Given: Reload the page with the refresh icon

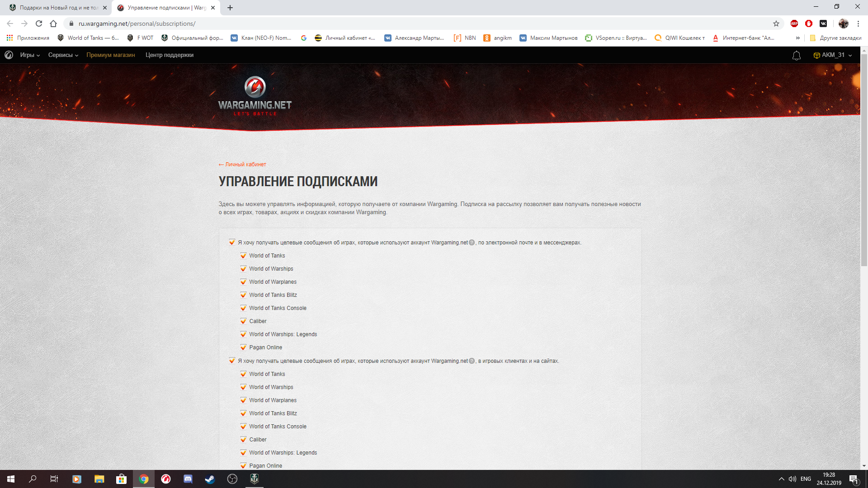Looking at the screenshot, I should tap(39, 23).
